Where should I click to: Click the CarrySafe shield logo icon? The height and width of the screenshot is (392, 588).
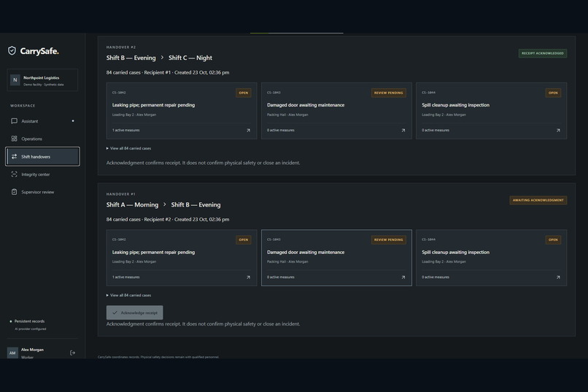pyautogui.click(x=12, y=50)
